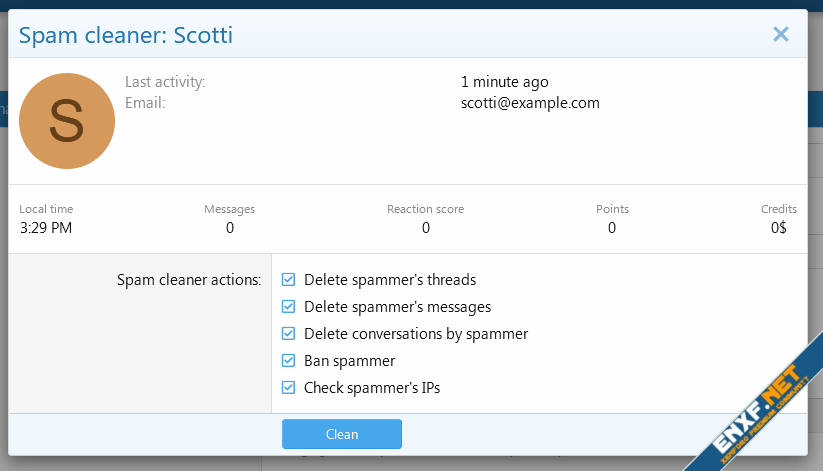This screenshot has height=471, width=823.
Task: Toggle Check spammer's IPs checkbox
Action: click(289, 388)
